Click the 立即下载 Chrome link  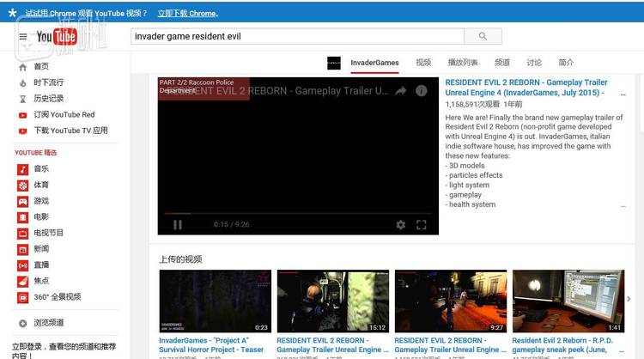[x=185, y=14]
